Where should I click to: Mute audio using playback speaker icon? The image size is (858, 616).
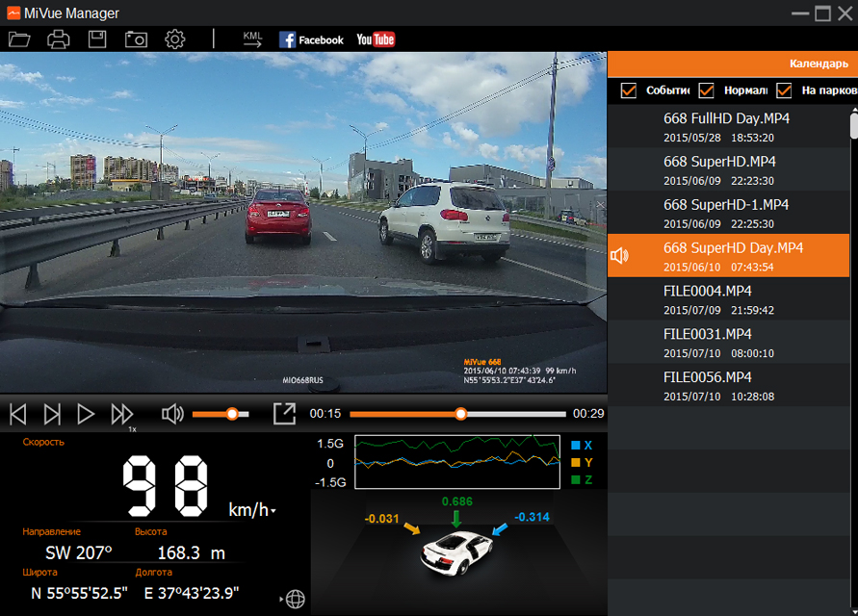[x=172, y=414]
